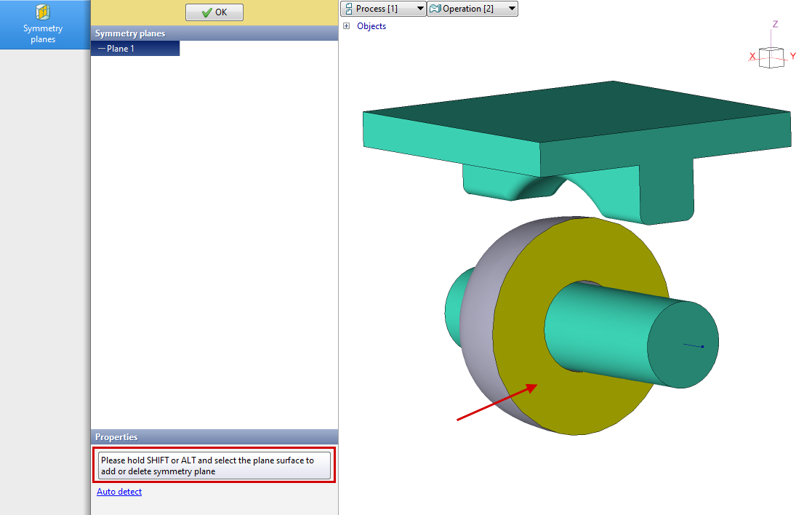The image size is (812, 515).
Task: Expand the Objects tree node
Action: (x=347, y=26)
